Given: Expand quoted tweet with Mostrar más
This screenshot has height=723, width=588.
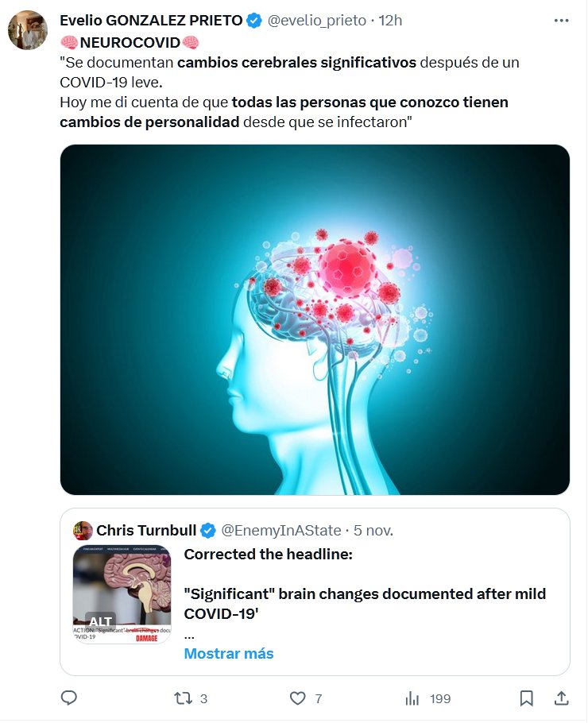Looking at the screenshot, I should click(229, 653).
